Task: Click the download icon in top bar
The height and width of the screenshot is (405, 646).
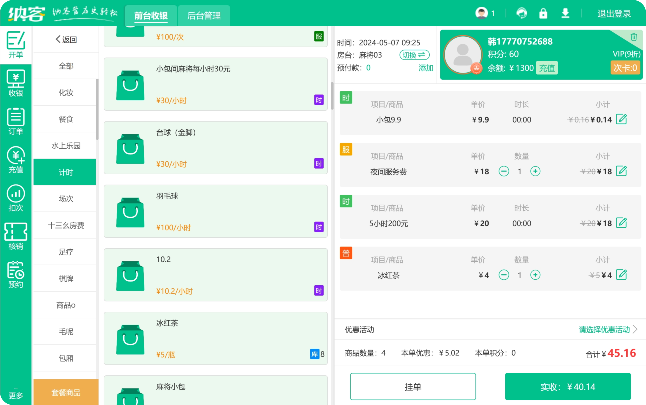Action: [x=565, y=14]
